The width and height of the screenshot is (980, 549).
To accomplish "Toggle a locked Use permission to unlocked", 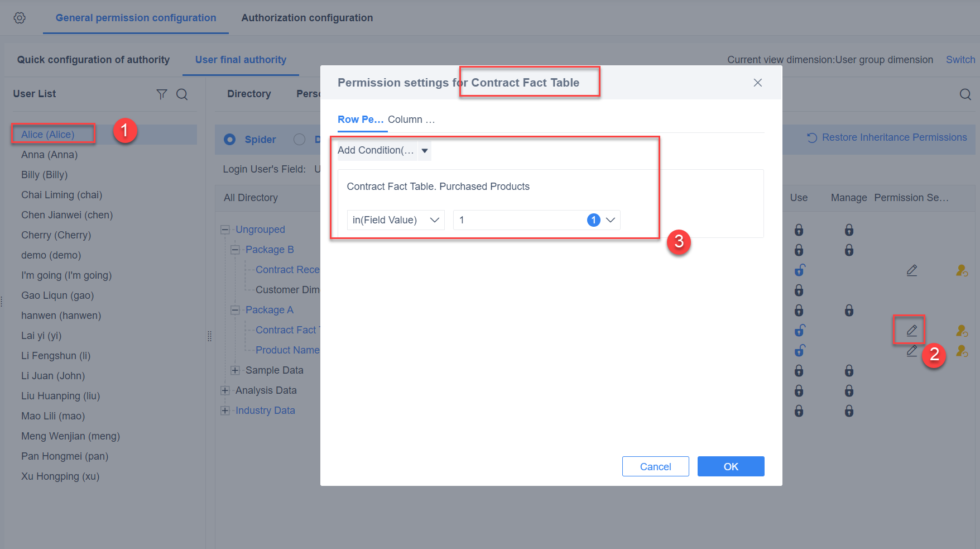I will click(x=799, y=230).
